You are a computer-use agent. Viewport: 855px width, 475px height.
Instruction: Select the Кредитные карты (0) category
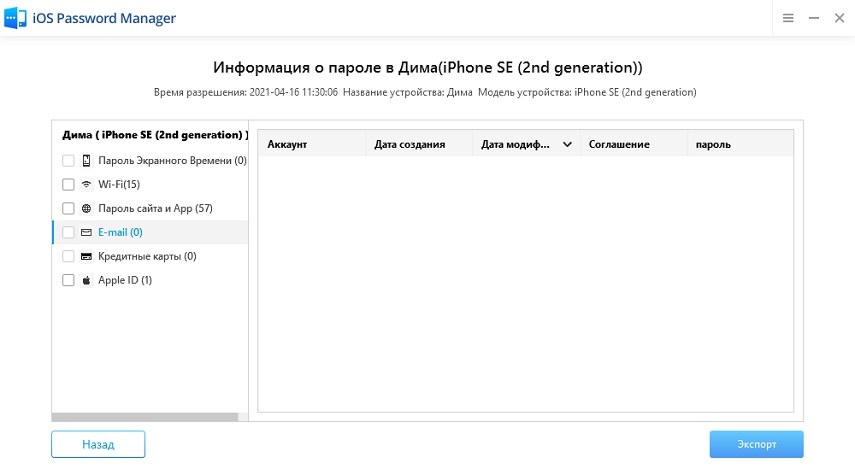pos(147,256)
